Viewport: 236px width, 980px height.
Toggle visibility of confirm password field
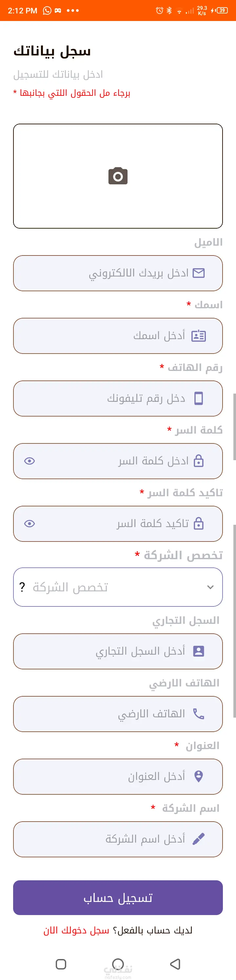click(29, 524)
